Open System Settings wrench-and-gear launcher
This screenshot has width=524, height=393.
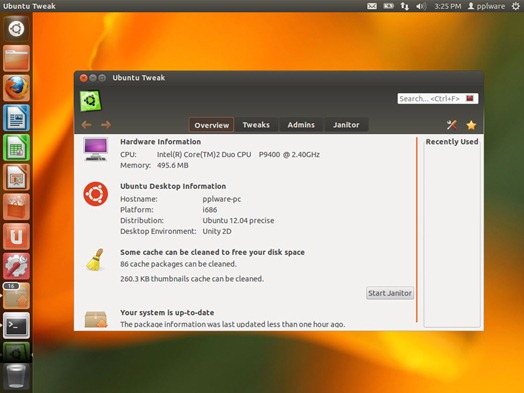(x=16, y=266)
